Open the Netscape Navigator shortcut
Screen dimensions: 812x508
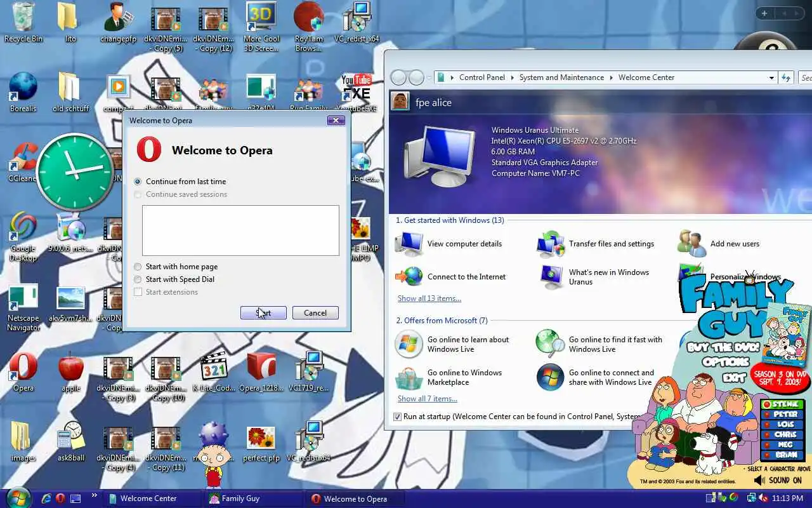pos(23,307)
